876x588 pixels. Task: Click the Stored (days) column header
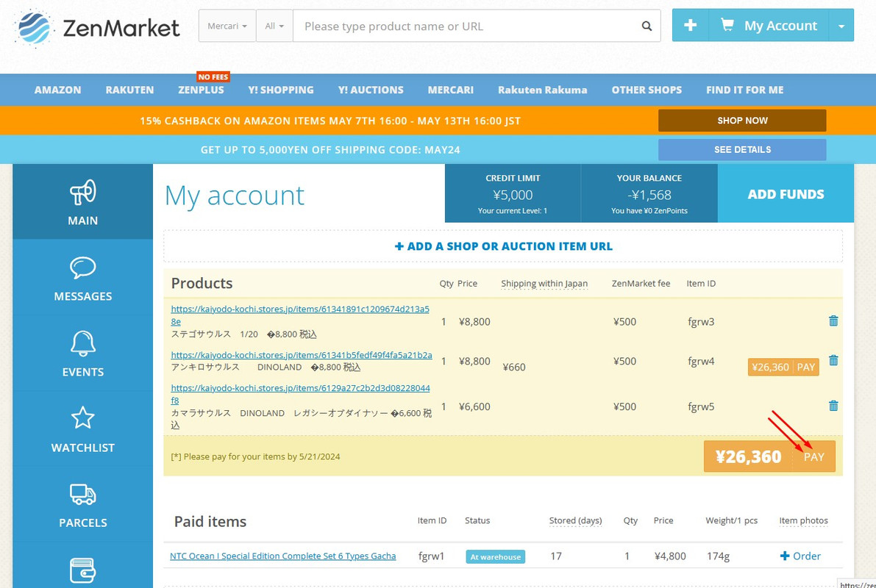[x=575, y=520]
